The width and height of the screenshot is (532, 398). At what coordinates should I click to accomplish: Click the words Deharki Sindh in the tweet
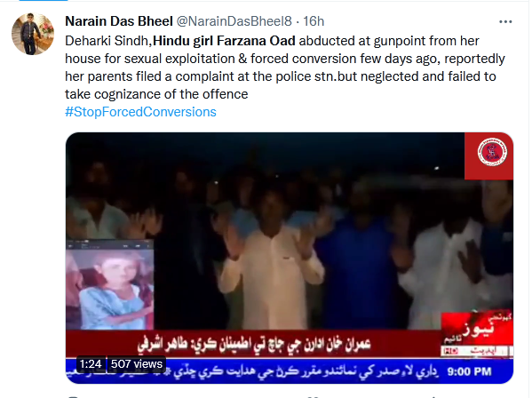click(107, 41)
